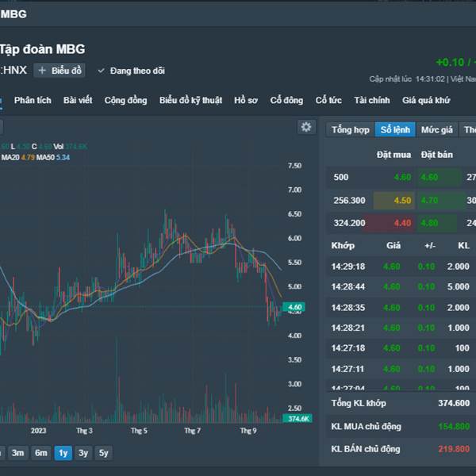Open the Tài chính tab

372,100
